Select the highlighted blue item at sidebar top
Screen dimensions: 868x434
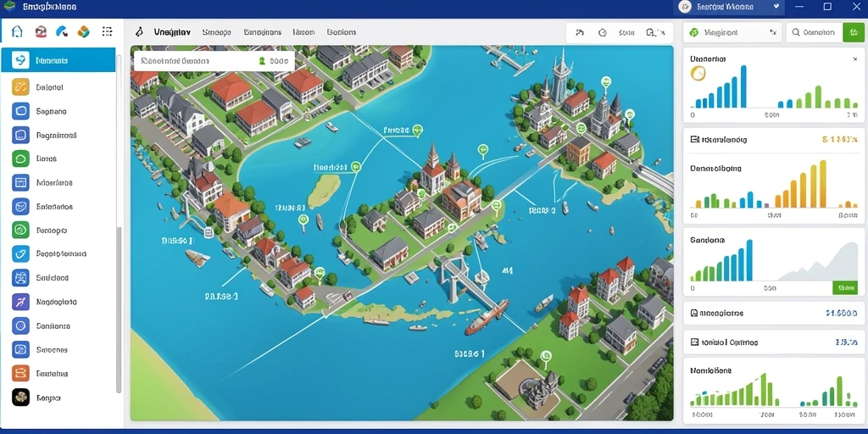58,60
